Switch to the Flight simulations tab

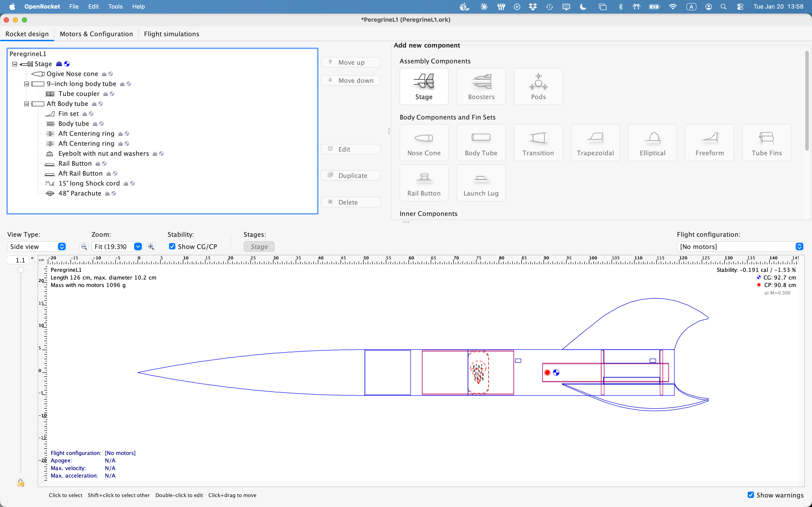[172, 33]
